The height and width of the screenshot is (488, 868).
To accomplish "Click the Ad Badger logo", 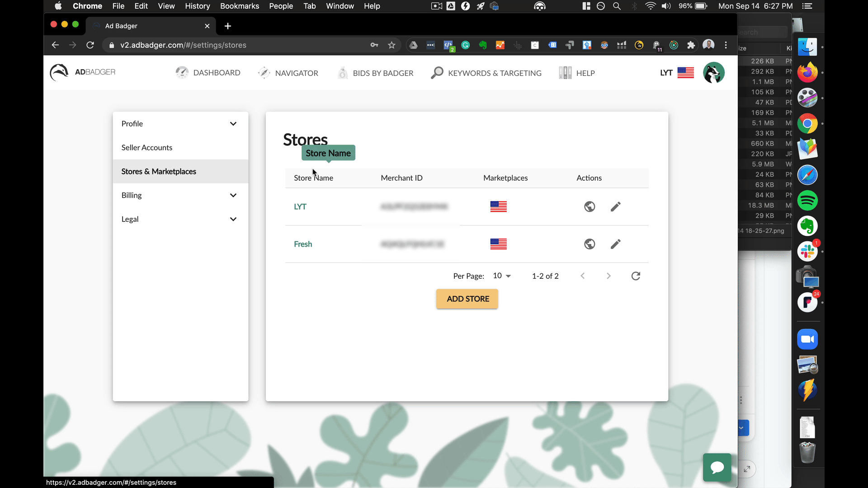I will [x=83, y=72].
